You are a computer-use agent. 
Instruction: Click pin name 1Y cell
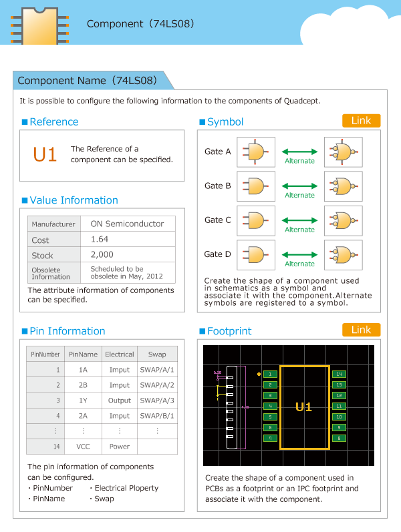(x=83, y=401)
